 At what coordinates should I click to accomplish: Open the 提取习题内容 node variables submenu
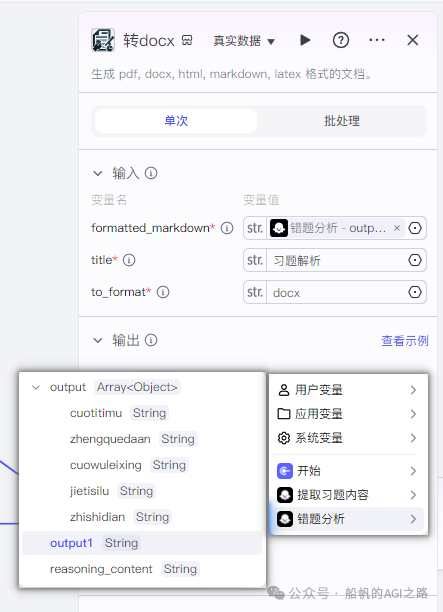click(348, 495)
